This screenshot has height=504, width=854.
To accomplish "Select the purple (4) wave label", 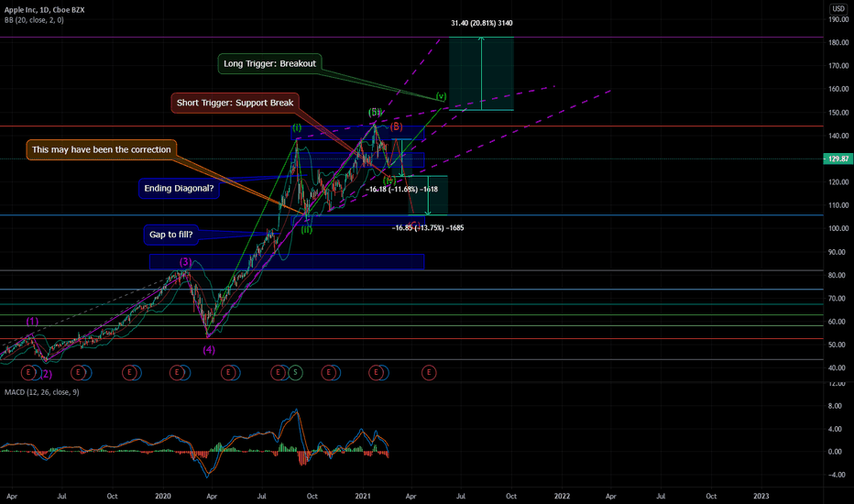I will click(x=209, y=350).
